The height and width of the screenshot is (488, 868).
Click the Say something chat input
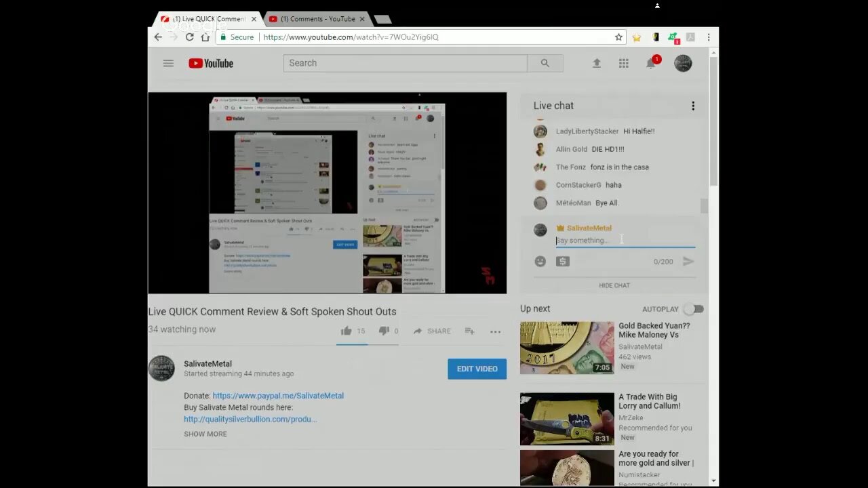625,241
